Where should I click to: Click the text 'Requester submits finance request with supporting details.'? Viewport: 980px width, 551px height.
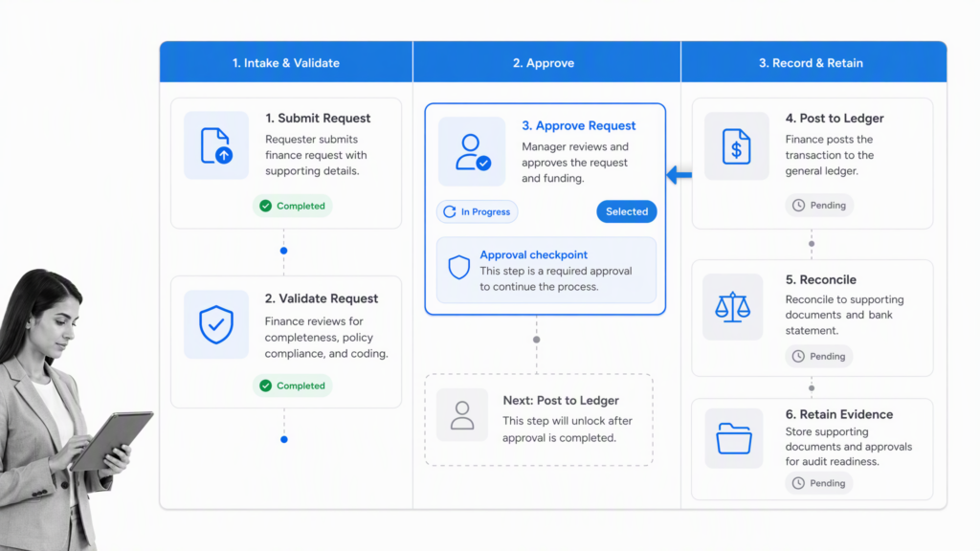[x=316, y=155]
